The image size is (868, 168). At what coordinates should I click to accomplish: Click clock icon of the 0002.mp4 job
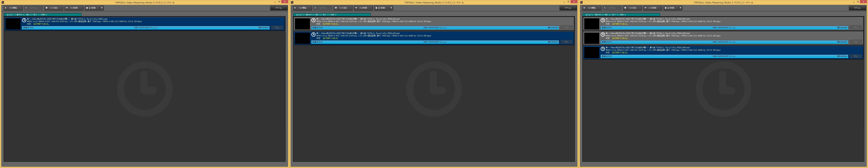click(603, 35)
